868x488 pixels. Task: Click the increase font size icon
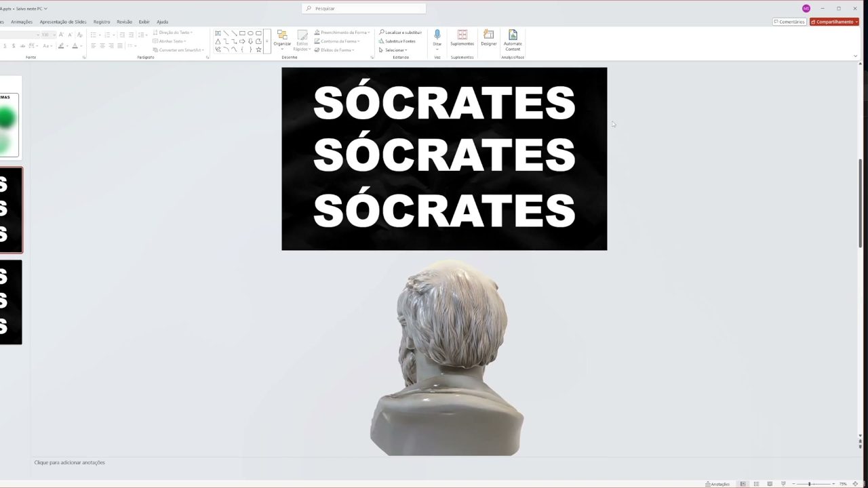pyautogui.click(x=61, y=35)
